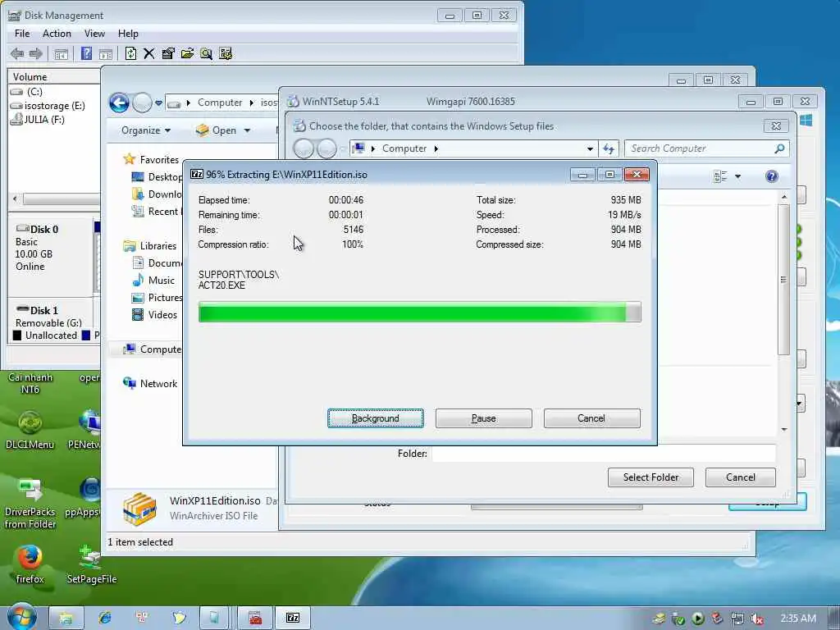Click the network icon in system tray
Image resolution: width=840 pixels, height=630 pixels.
pos(737,619)
